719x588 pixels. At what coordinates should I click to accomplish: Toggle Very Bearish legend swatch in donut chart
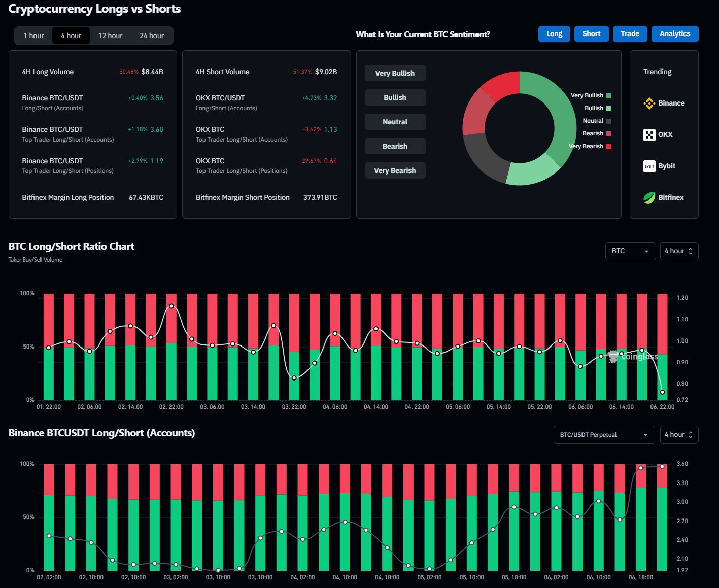608,147
